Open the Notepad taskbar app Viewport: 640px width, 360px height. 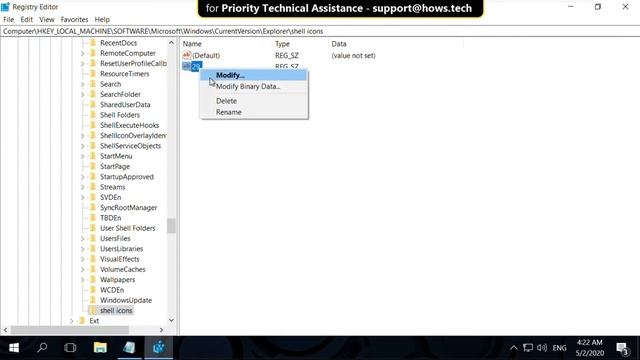pos(129,347)
